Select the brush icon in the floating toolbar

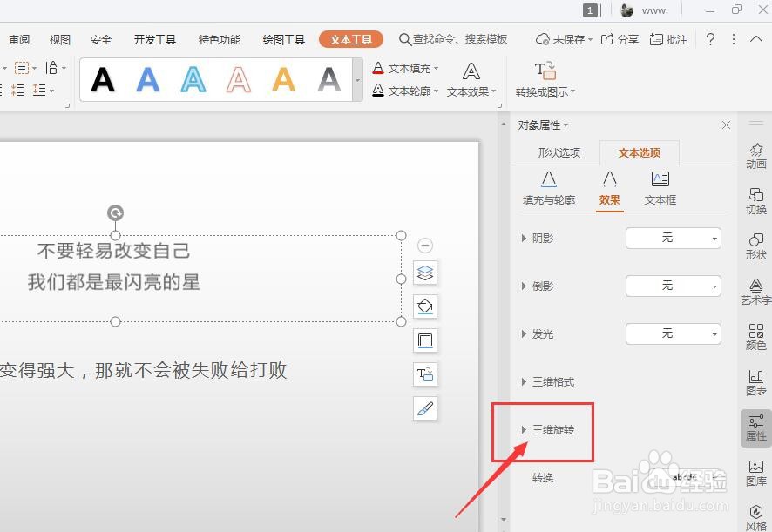pyautogui.click(x=425, y=408)
